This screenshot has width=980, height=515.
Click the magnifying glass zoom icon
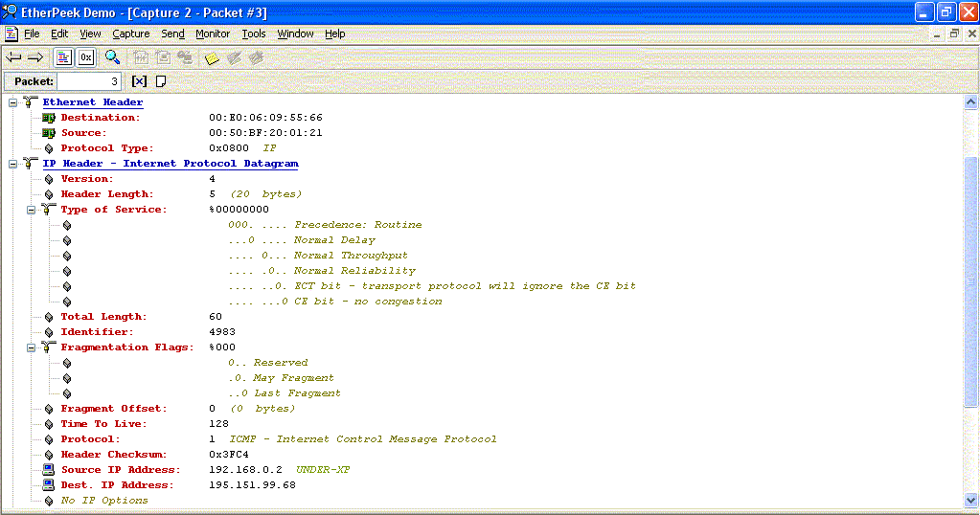click(x=112, y=57)
